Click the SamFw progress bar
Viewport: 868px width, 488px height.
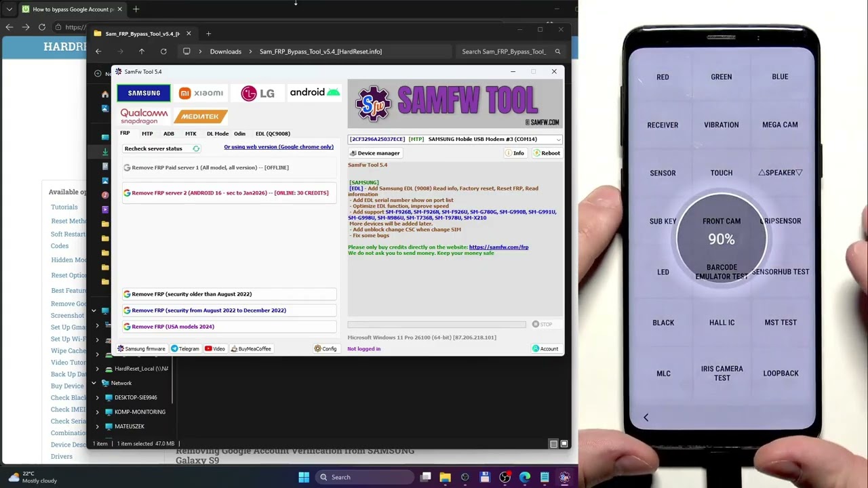pos(437,325)
